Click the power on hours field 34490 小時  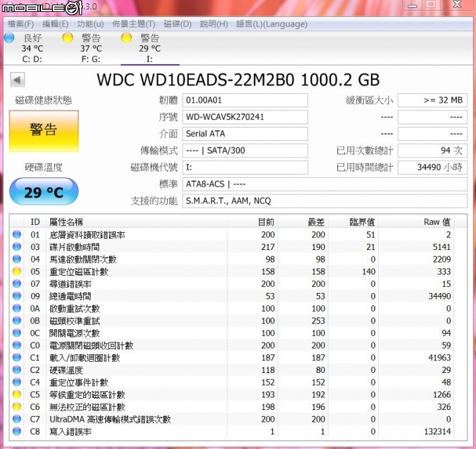[432, 167]
